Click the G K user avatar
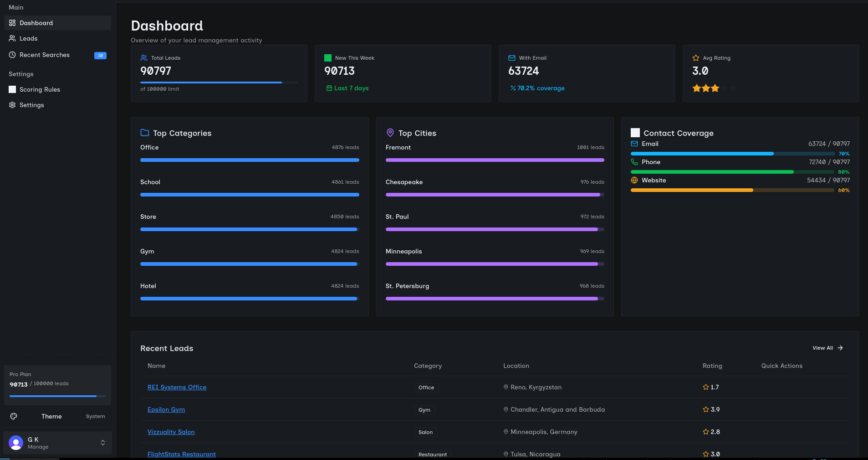 pyautogui.click(x=16, y=443)
